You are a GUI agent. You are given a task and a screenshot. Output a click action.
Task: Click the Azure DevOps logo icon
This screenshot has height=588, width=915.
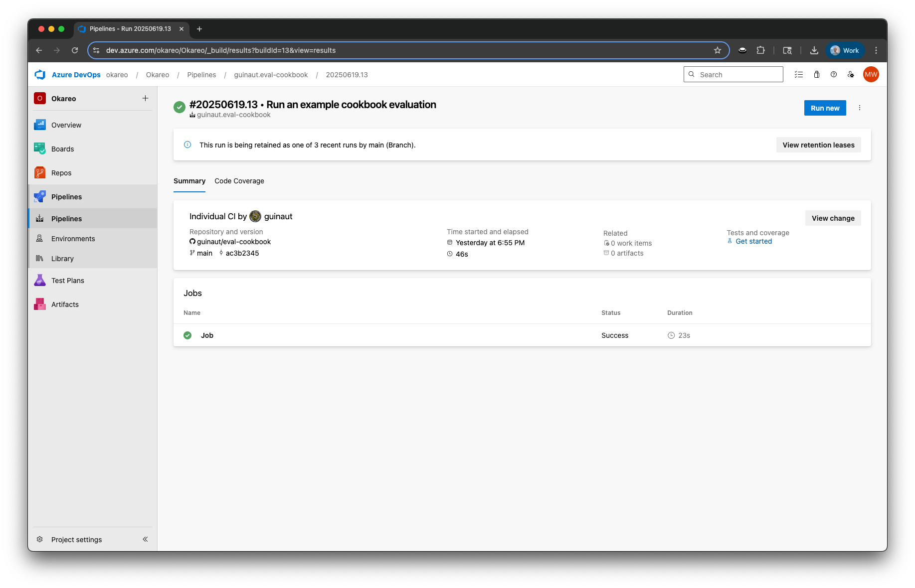point(40,75)
